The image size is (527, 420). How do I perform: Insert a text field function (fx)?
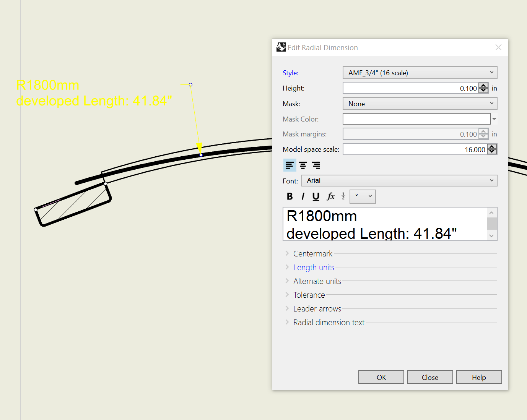(331, 196)
